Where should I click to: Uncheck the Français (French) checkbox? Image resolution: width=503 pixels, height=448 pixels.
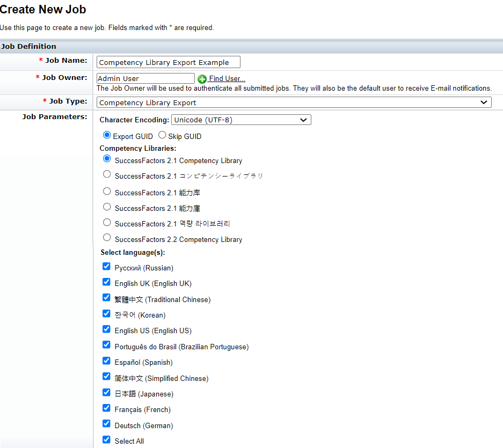click(x=106, y=408)
